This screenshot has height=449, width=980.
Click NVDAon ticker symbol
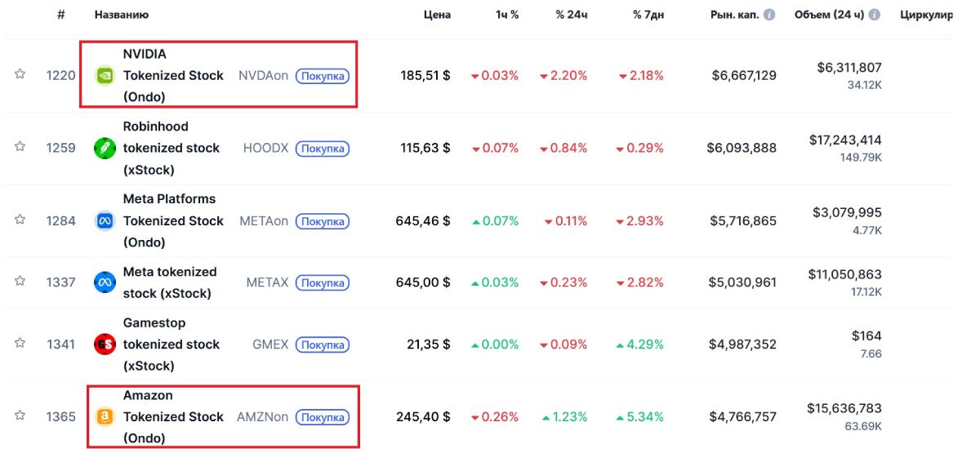263,75
